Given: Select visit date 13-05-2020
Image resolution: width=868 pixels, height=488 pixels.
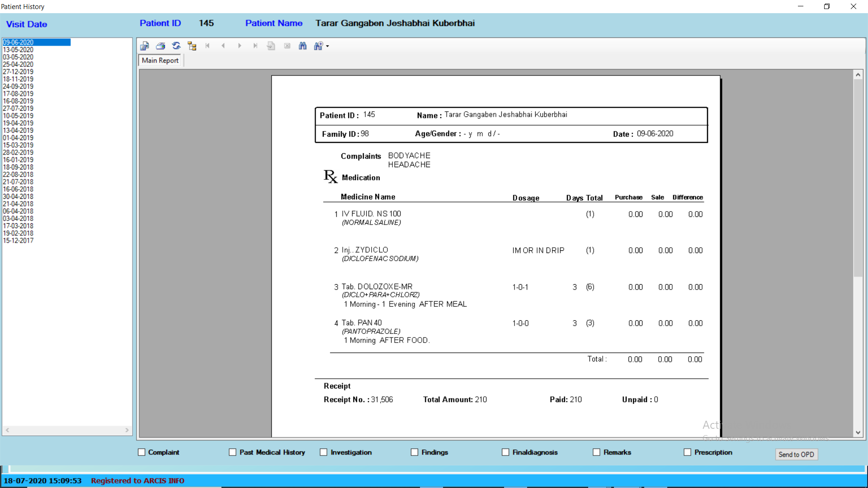Looking at the screenshot, I should click(19, 50).
